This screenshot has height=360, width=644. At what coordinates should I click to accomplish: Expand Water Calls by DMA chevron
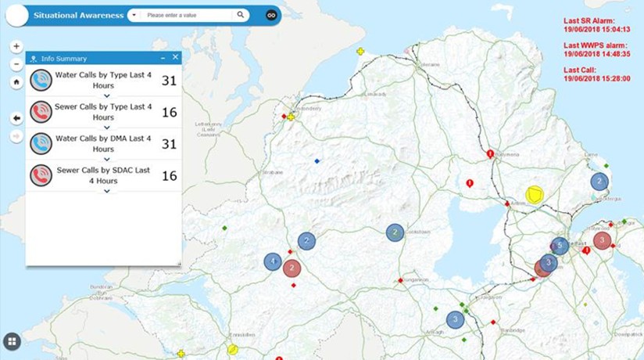107,159
